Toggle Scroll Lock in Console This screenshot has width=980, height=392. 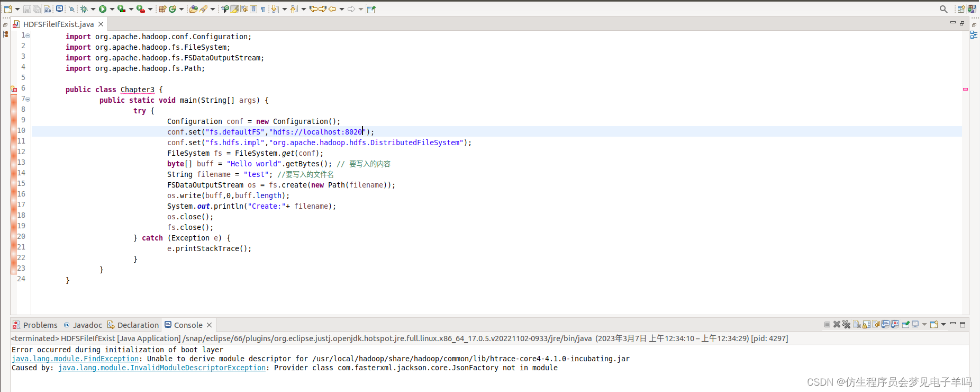pos(866,324)
